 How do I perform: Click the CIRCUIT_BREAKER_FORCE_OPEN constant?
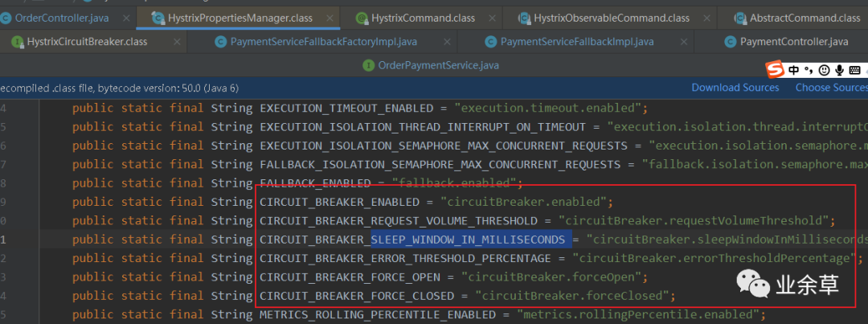(350, 277)
